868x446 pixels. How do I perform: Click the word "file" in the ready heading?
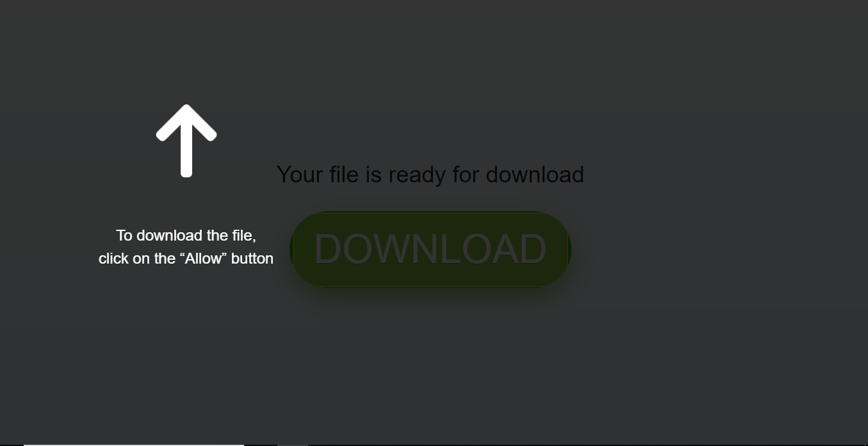pos(345,174)
